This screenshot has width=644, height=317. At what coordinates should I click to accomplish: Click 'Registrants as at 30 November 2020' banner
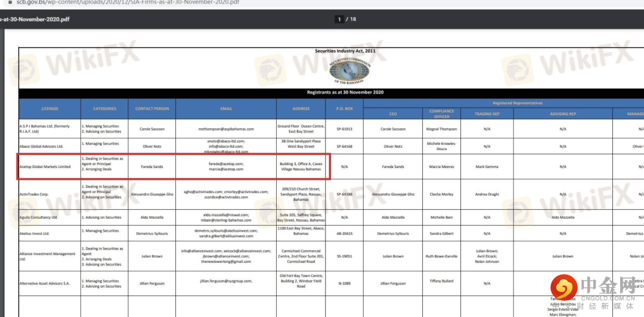pos(345,92)
